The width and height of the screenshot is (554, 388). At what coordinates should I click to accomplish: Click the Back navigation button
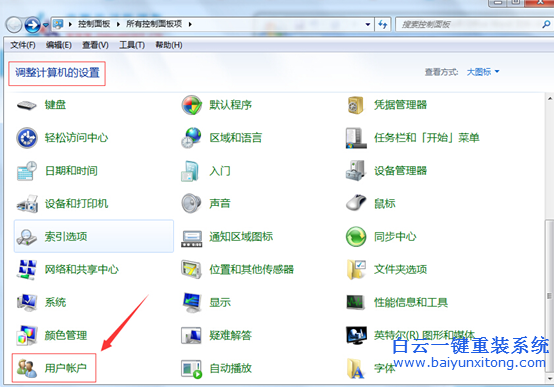14,25
